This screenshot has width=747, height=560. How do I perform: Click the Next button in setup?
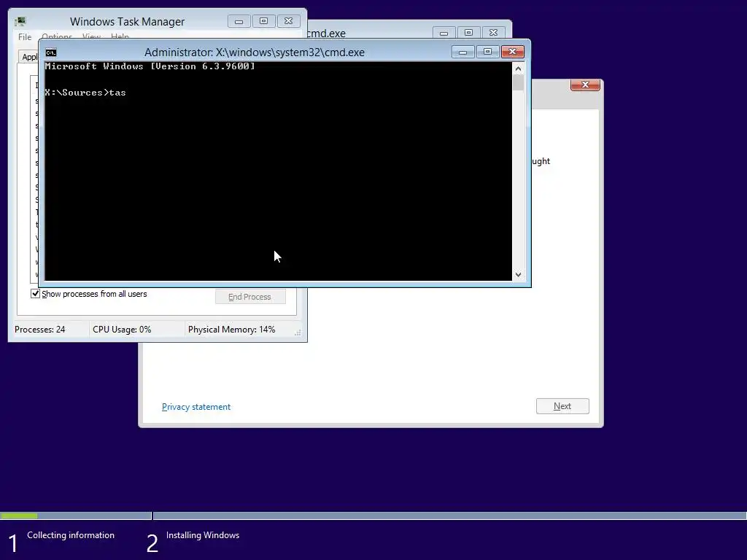(562, 406)
